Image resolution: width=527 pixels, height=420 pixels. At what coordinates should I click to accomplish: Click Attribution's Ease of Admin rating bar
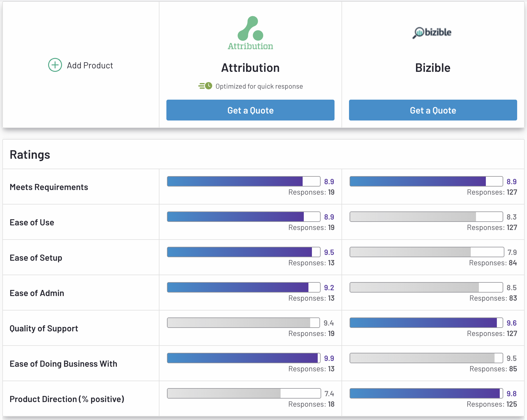tap(244, 287)
